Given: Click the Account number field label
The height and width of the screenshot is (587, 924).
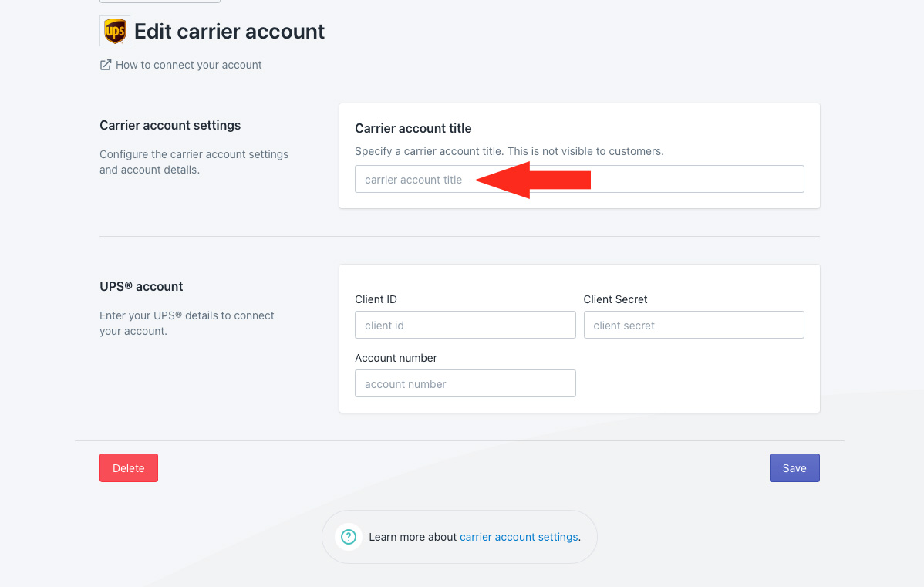Looking at the screenshot, I should (396, 358).
